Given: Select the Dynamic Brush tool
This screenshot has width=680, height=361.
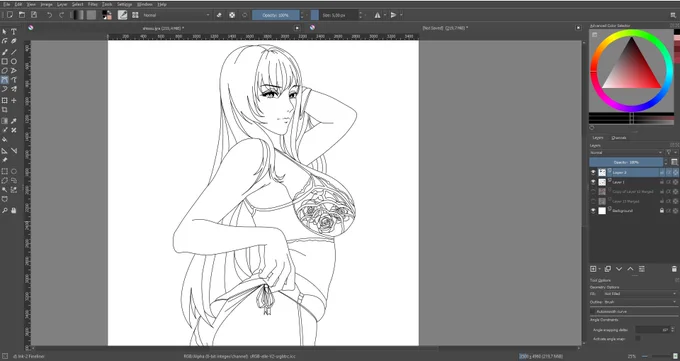Looking at the screenshot, I should tap(5, 89).
